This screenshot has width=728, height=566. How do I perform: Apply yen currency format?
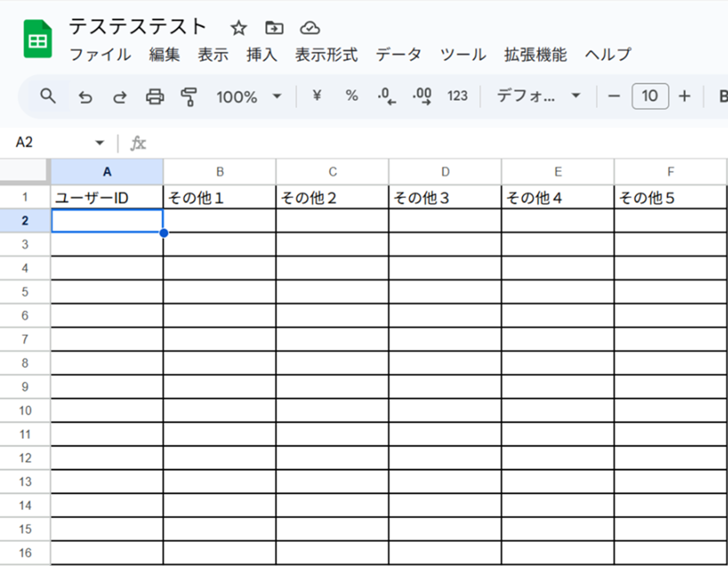316,96
